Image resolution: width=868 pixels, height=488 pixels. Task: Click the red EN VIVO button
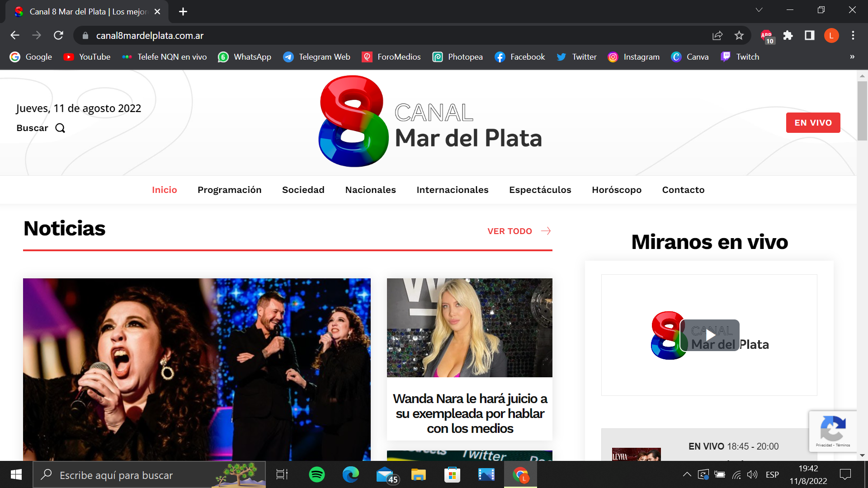coord(813,122)
